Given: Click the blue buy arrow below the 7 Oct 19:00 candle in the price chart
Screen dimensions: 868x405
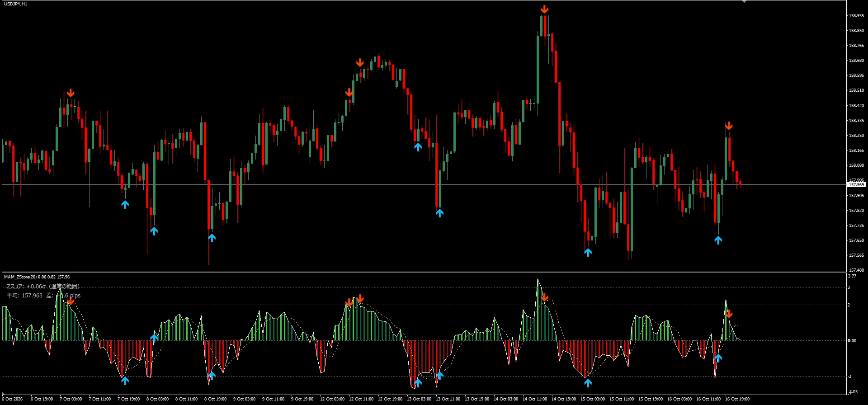Looking at the screenshot, I should [125, 204].
